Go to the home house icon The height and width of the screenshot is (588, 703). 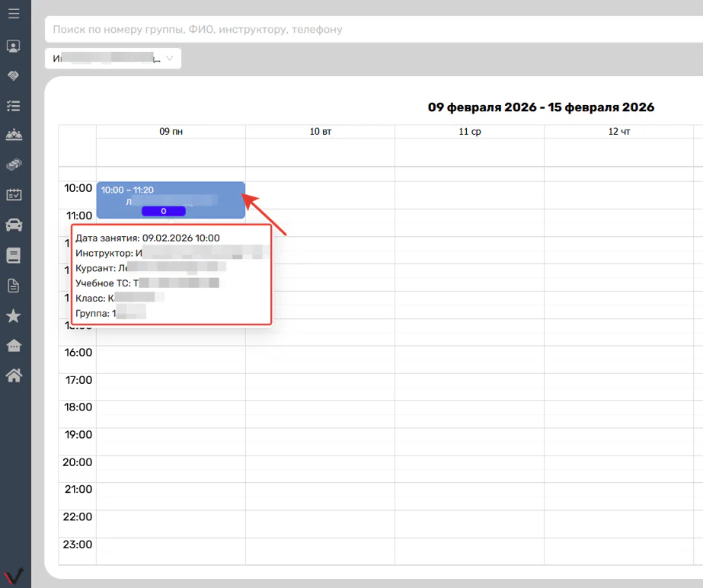click(14, 375)
